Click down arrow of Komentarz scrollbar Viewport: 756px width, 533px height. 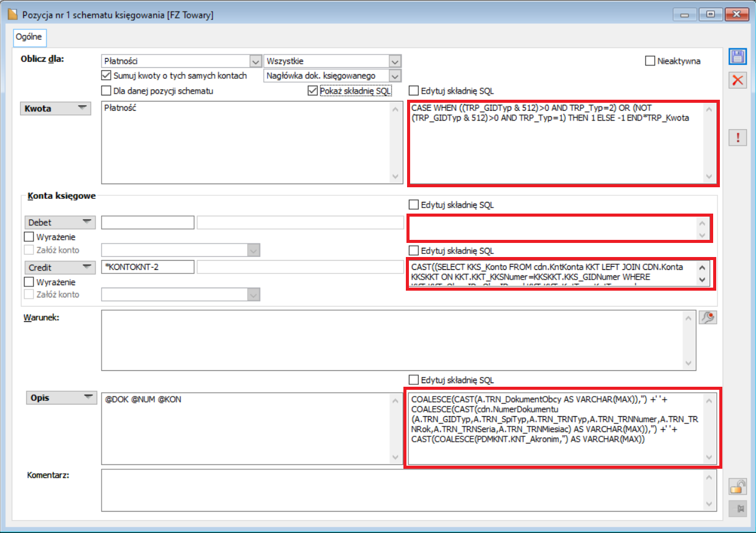click(x=709, y=504)
